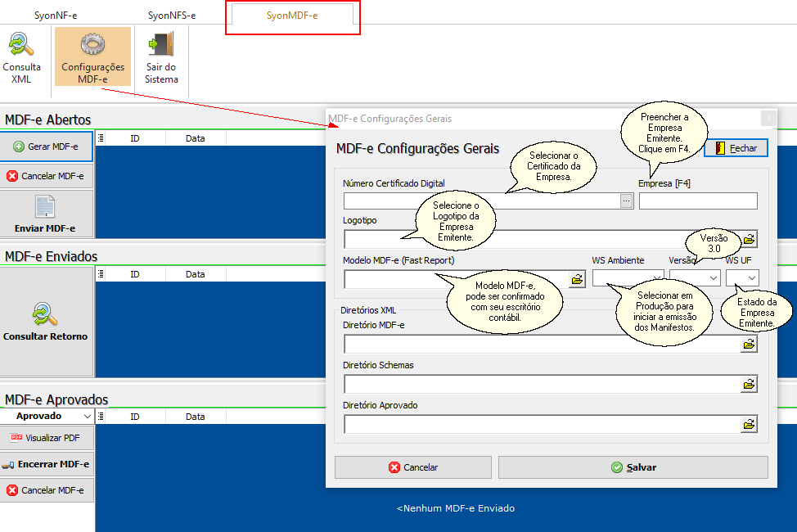This screenshot has height=532, width=797.
Task: Open folder icon beside Diretório MDF-e
Action: pyautogui.click(x=749, y=345)
